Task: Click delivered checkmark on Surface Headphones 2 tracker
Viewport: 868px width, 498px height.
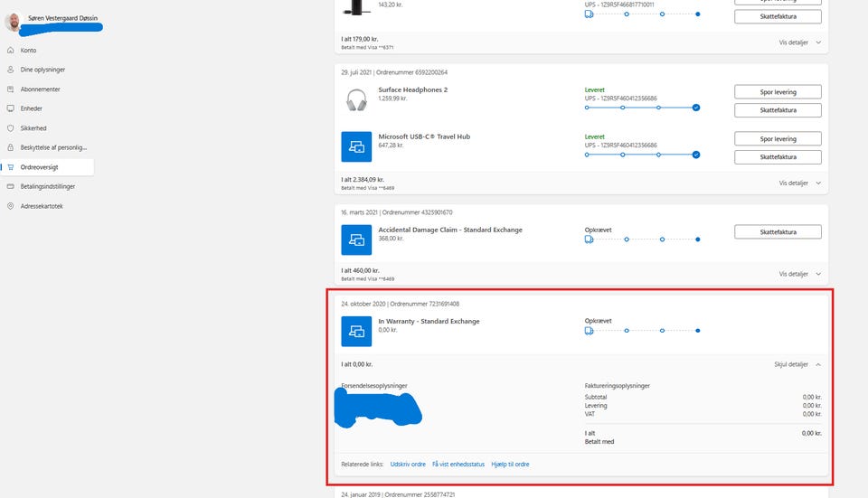Action: point(696,108)
